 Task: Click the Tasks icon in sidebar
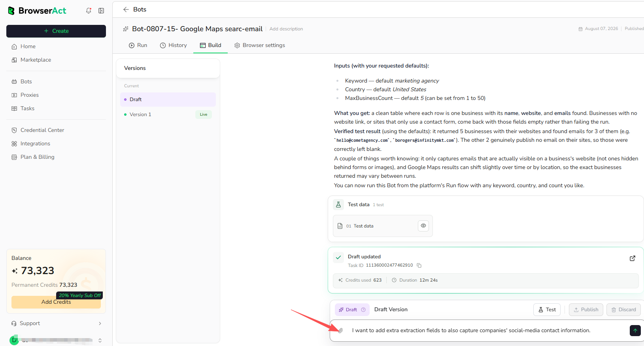coord(14,109)
